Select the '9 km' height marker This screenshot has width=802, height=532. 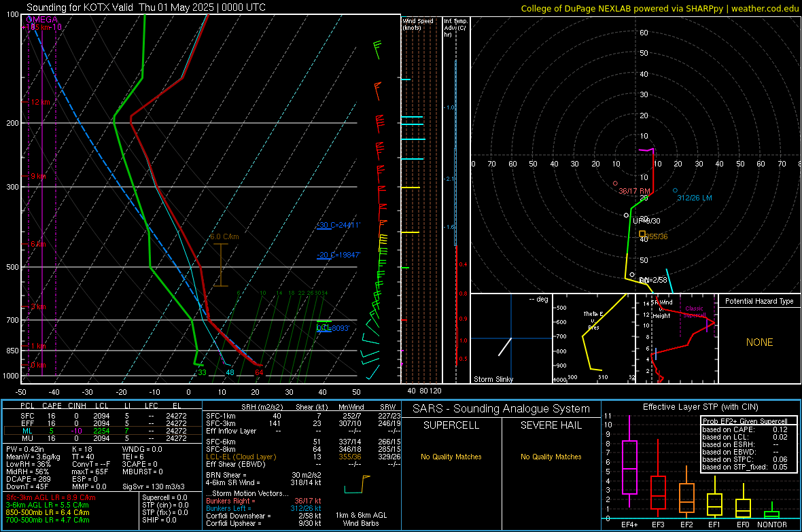pos(38,176)
